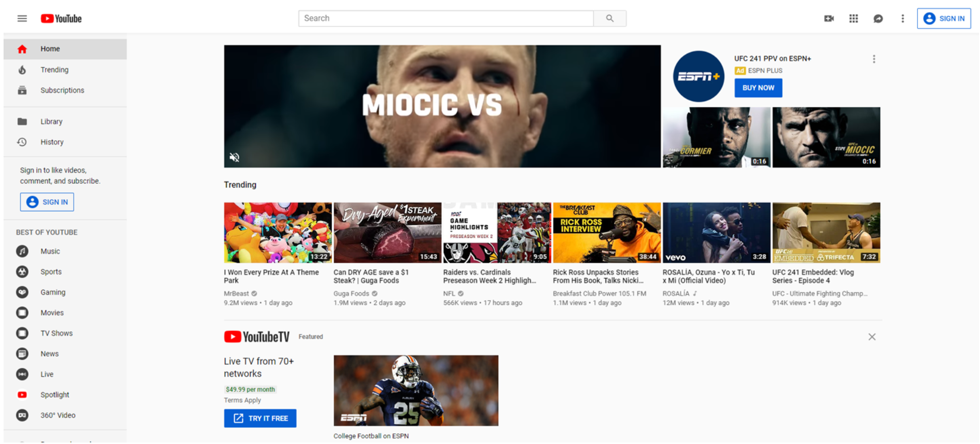
Task: Play the Stipe Miocic thumbnail video
Action: coord(826,137)
